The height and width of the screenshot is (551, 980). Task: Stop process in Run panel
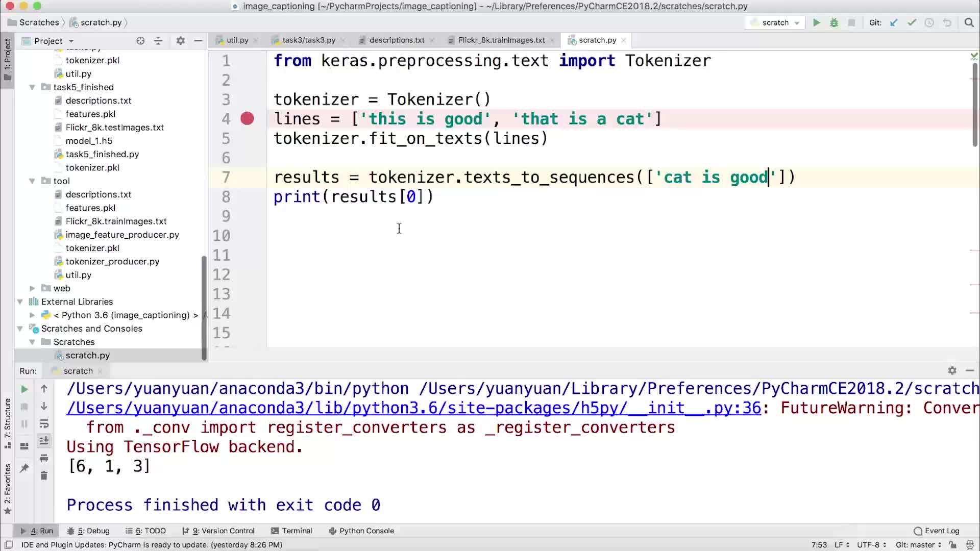click(x=24, y=407)
